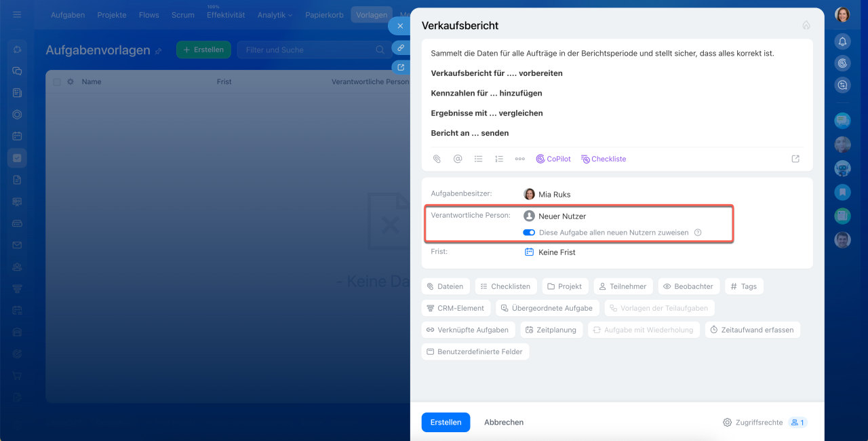Screen dimensions: 868x441
Task: Sort by the Frist column header
Action: pyautogui.click(x=224, y=81)
